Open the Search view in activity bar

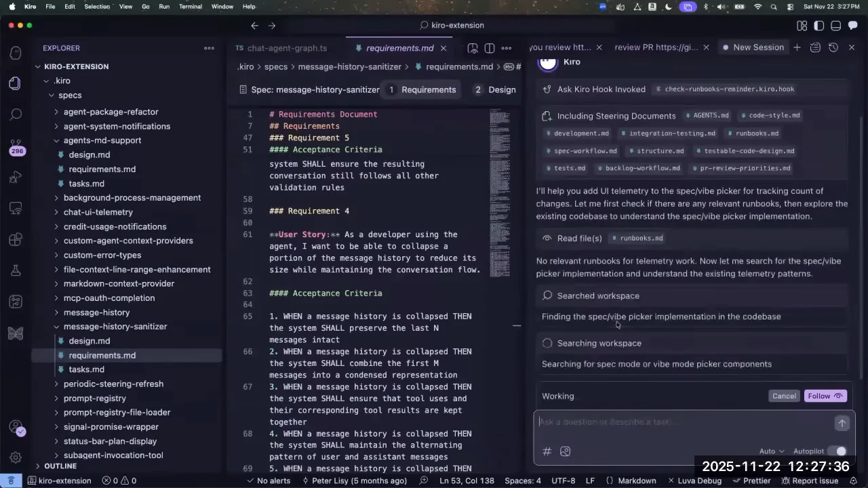(16, 114)
